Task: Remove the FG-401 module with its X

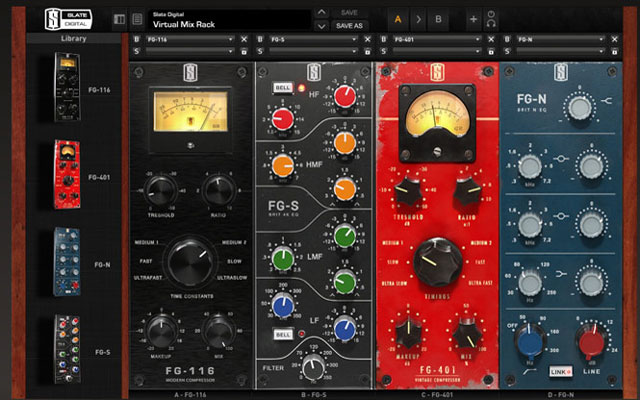Action: click(491, 39)
